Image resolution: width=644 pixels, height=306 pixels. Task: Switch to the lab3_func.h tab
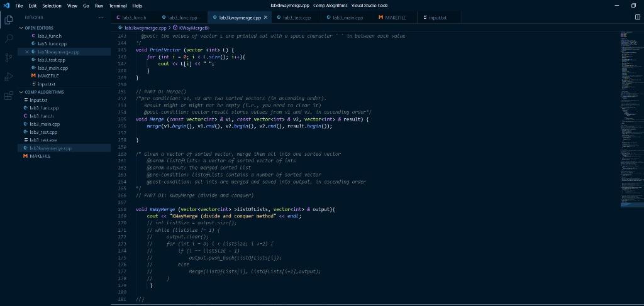[133, 18]
